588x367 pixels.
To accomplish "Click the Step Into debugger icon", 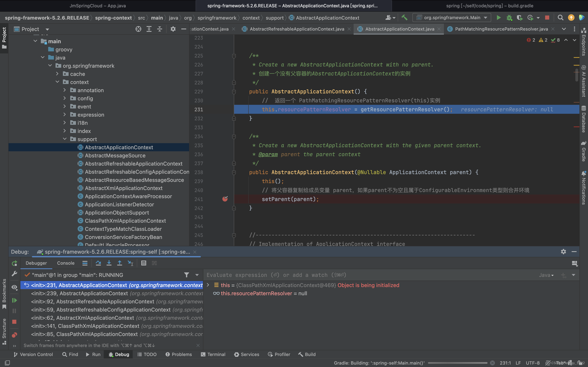I will click(109, 263).
